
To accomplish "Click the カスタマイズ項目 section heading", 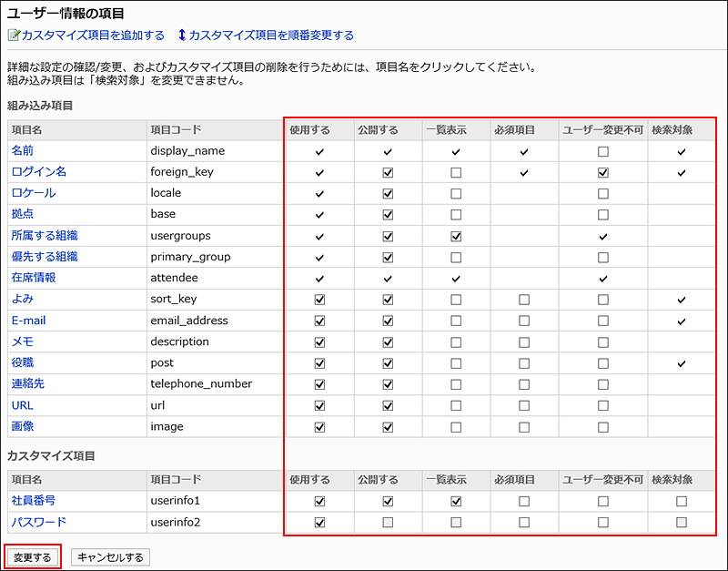I will (51, 455).
